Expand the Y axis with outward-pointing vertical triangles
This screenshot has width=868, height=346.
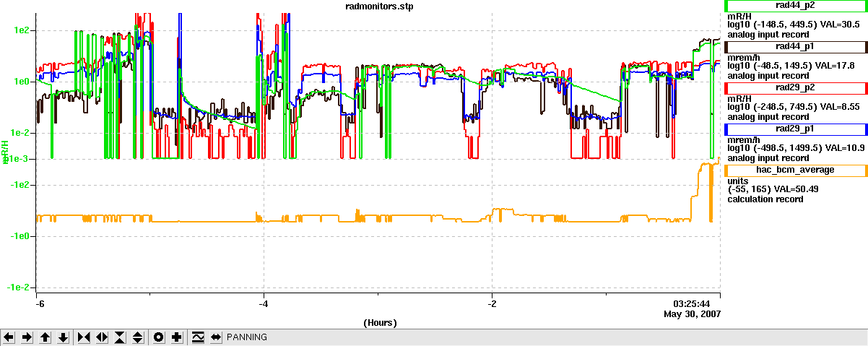[138, 337]
